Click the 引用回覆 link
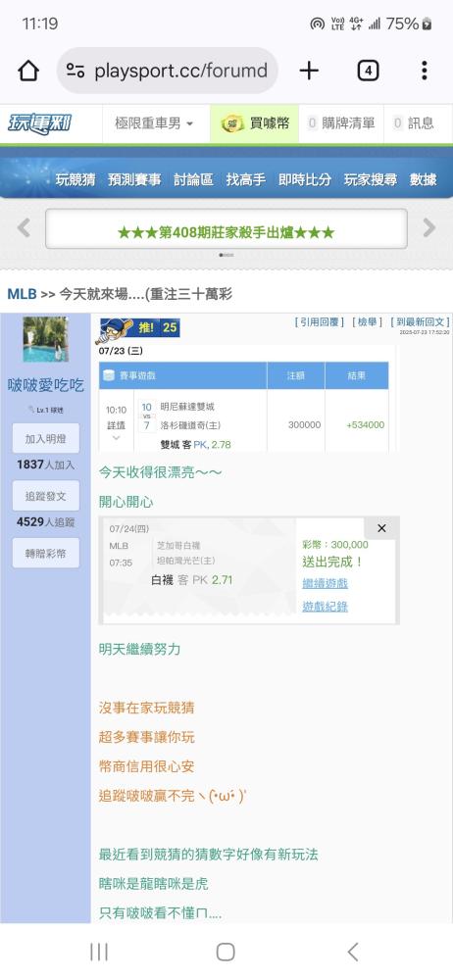Image resolution: width=453 pixels, height=980 pixels. (319, 321)
